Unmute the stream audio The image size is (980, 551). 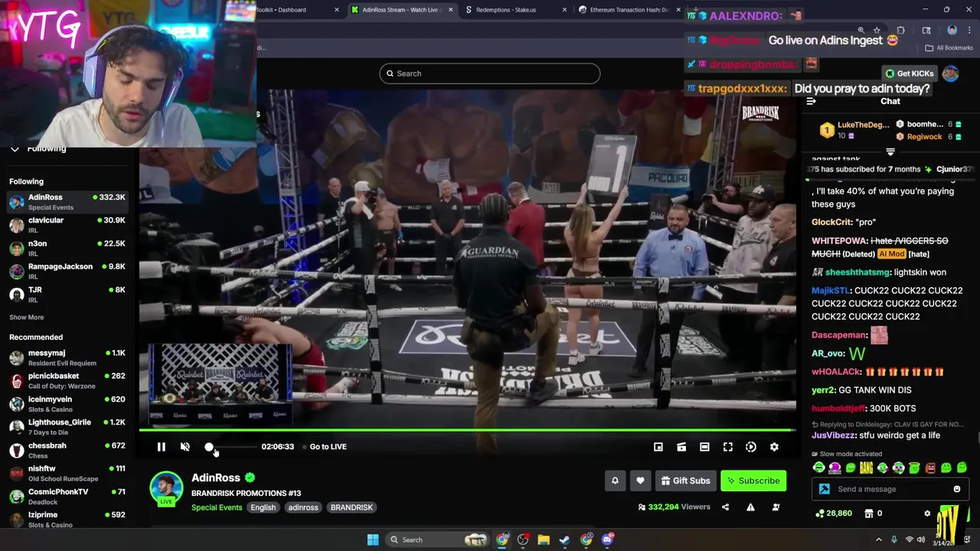point(185,447)
